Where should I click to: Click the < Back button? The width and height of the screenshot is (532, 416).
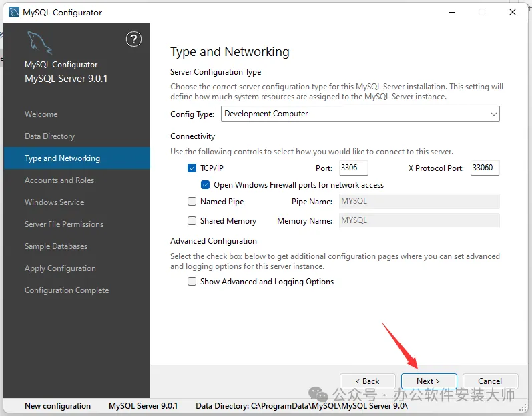368,381
